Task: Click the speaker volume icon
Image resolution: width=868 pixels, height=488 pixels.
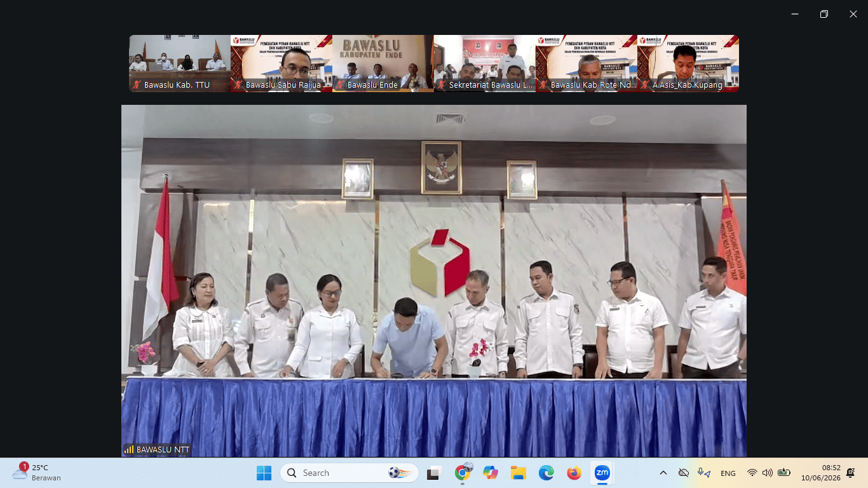Action: [x=767, y=473]
